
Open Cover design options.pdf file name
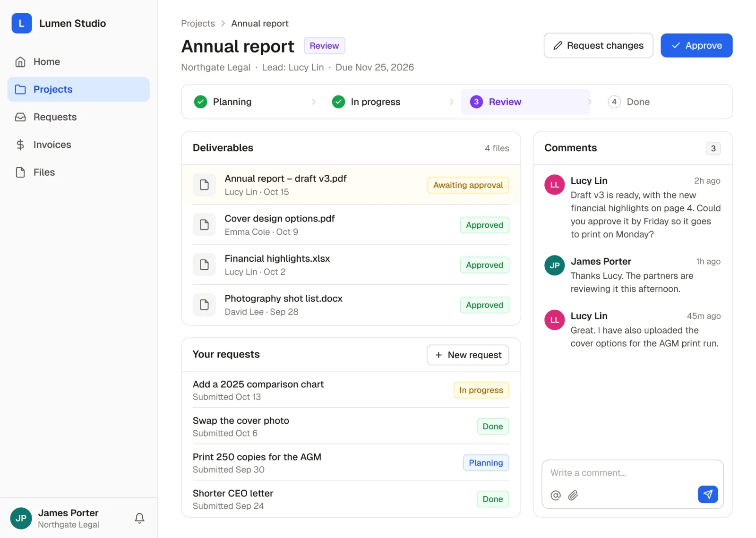coord(280,219)
